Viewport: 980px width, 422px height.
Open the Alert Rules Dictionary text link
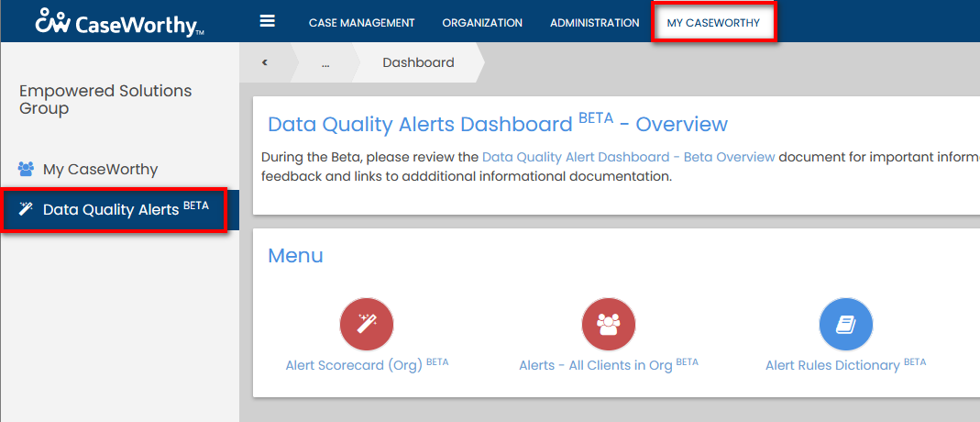pos(832,365)
